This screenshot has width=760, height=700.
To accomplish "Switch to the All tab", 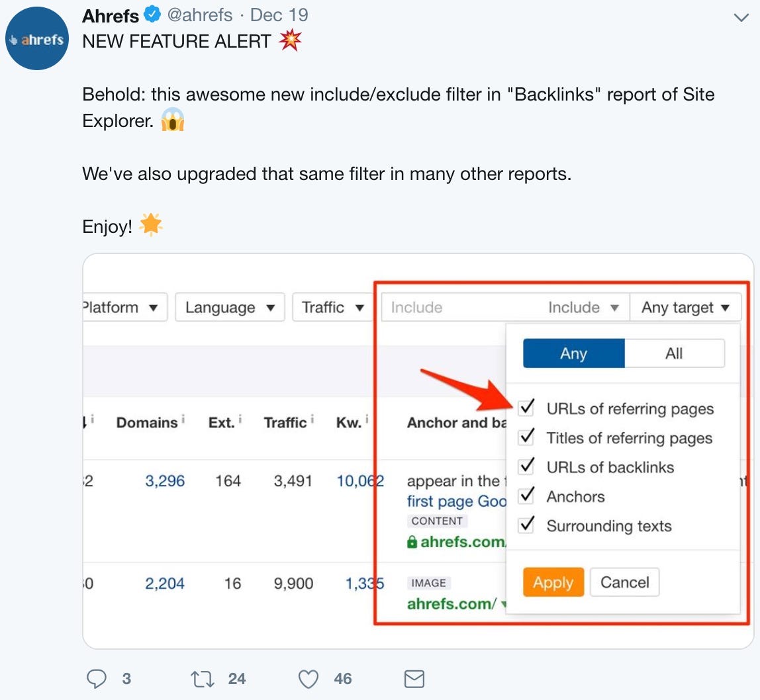I will 674,353.
